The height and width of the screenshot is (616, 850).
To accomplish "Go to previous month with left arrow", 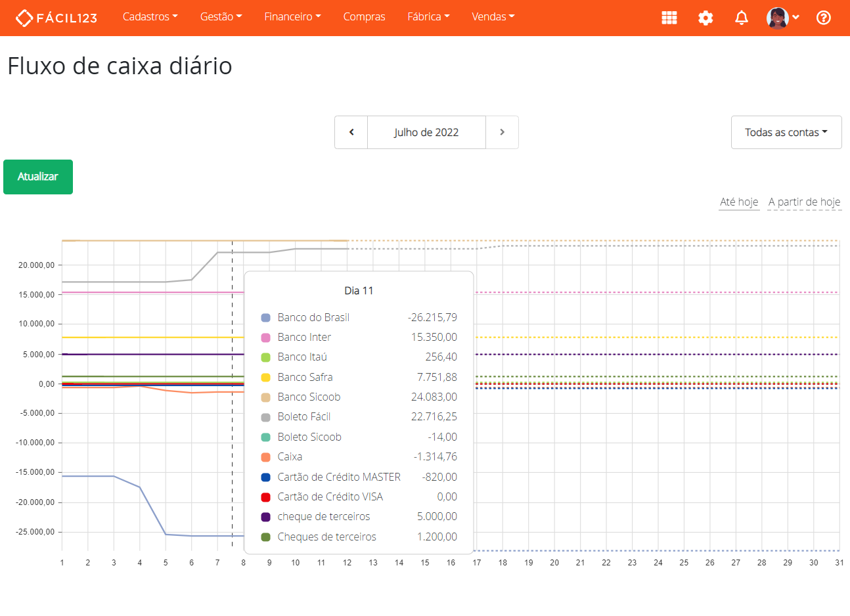I will pyautogui.click(x=351, y=132).
